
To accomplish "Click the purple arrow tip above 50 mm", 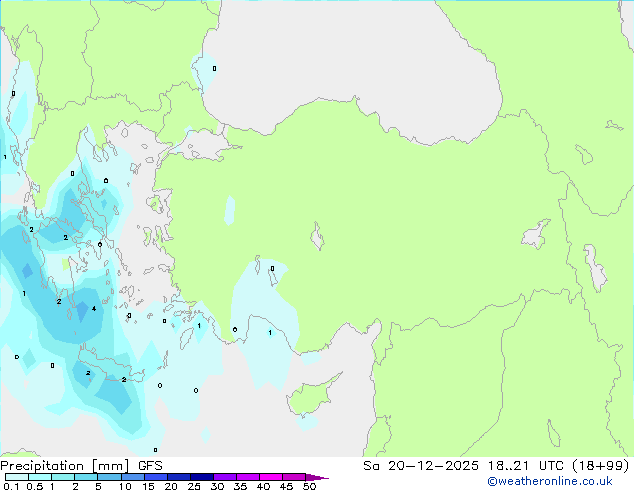I will (317, 477).
